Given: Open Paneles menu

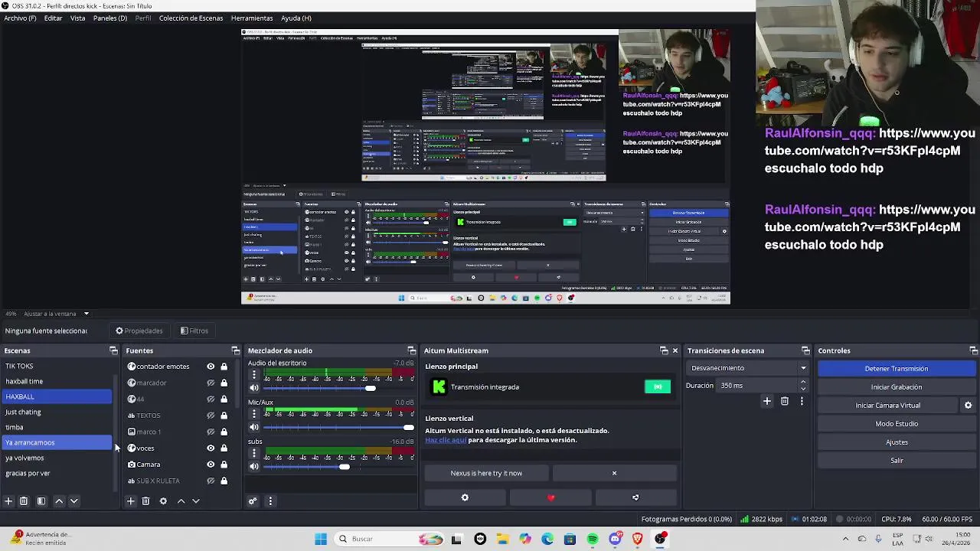Looking at the screenshot, I should pos(110,18).
